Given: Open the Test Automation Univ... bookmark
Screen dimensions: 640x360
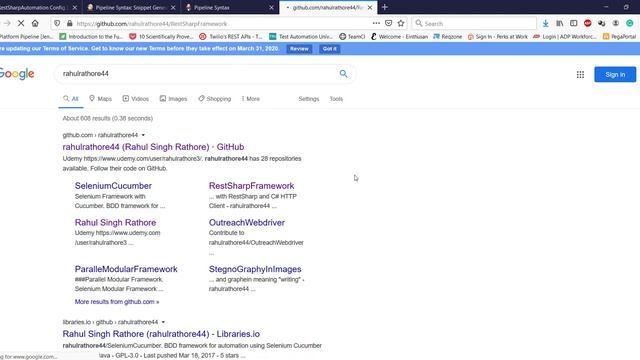Looking at the screenshot, I should (x=301, y=37).
